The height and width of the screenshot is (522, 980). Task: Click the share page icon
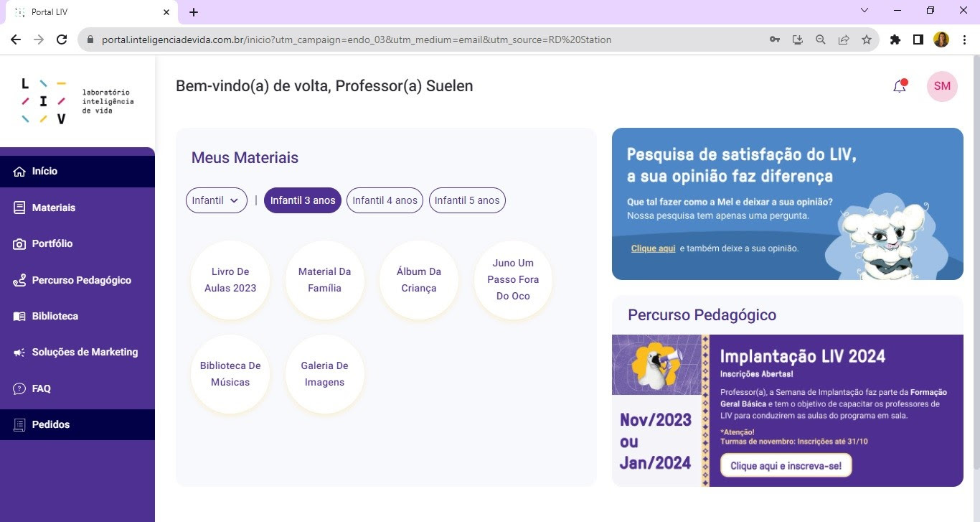(844, 39)
